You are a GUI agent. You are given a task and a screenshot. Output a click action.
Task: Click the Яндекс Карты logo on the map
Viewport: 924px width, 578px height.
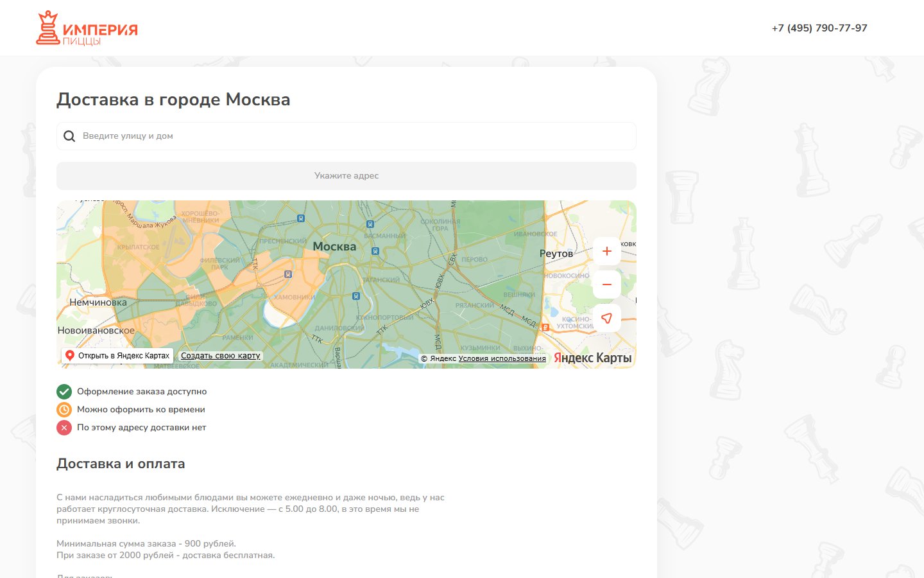point(592,358)
